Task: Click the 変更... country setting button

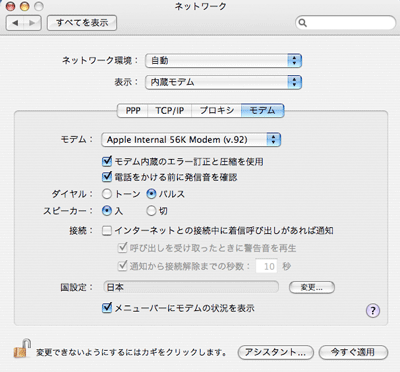Action: click(x=312, y=287)
